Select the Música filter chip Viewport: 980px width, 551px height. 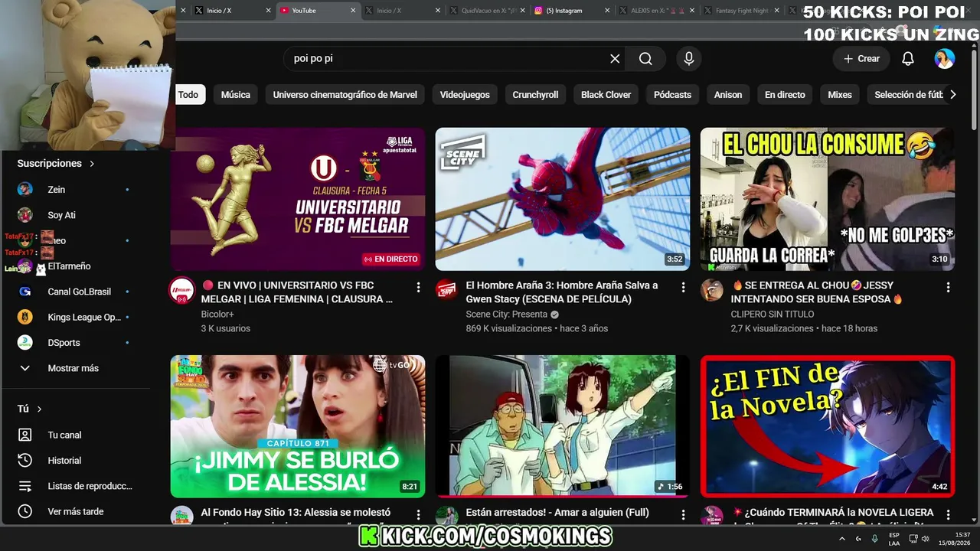236,95
